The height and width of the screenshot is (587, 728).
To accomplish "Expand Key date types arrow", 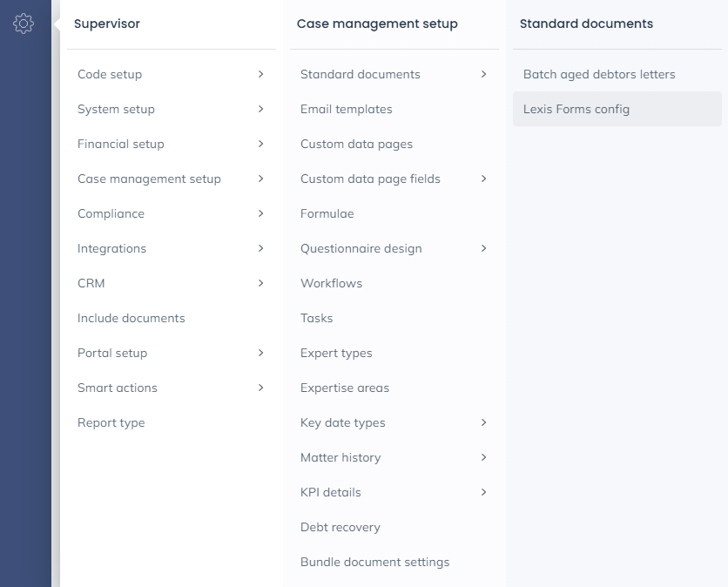I will click(483, 422).
